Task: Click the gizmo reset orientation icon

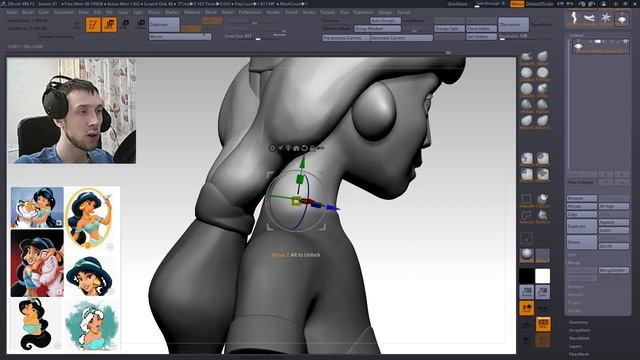Action: pos(304,148)
